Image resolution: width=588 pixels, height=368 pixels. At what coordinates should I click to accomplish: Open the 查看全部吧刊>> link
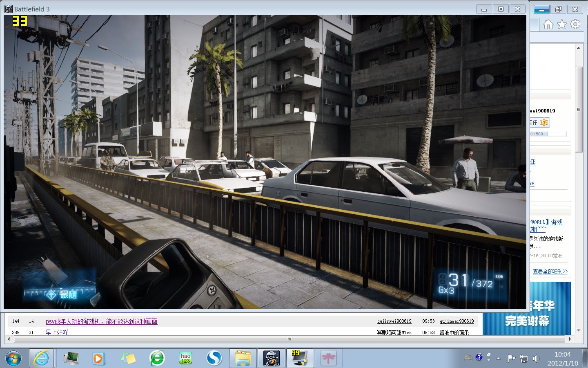point(550,272)
